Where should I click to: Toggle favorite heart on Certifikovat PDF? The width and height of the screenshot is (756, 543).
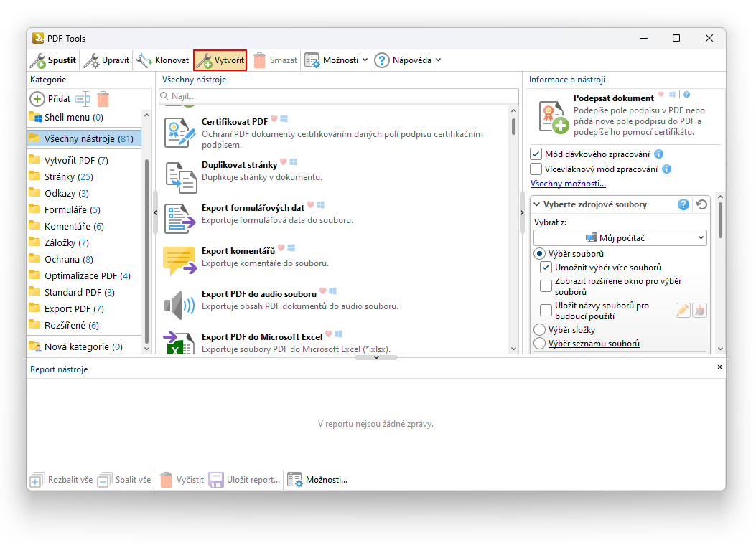[x=274, y=118]
